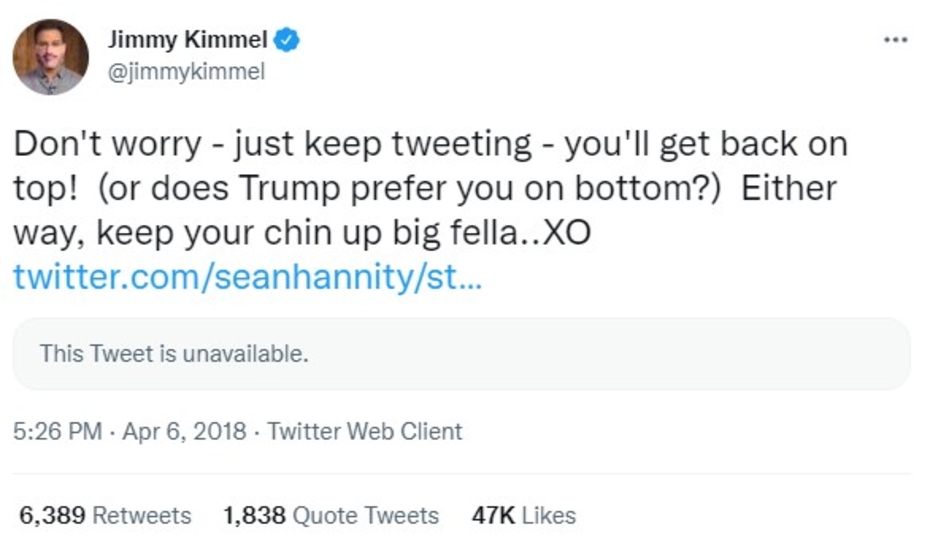Open the Twitter Web Client source link
The height and width of the screenshot is (557, 930).
pyautogui.click(x=365, y=432)
